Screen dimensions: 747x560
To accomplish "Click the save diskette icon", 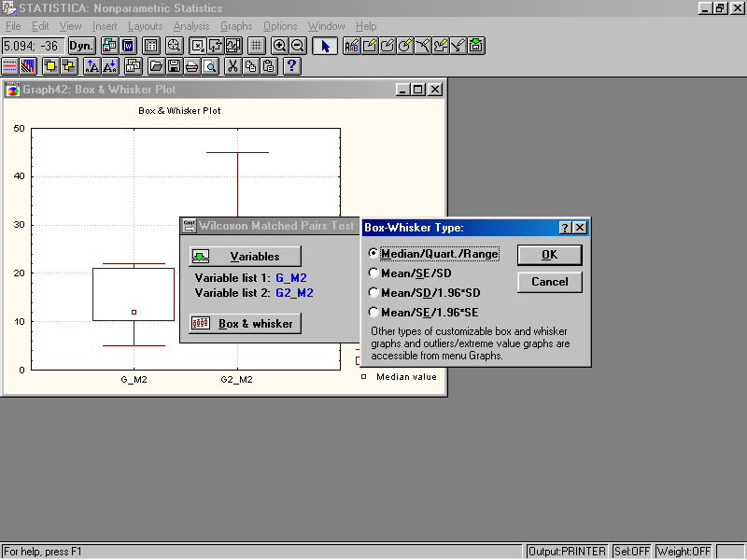I will click(x=174, y=66).
